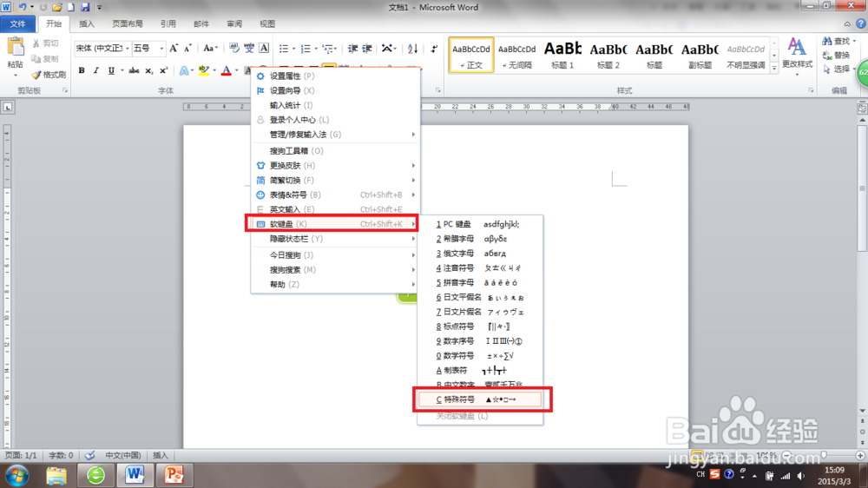Click Sogou input method tray icon
The height and width of the screenshot is (488, 868).
pos(714,475)
